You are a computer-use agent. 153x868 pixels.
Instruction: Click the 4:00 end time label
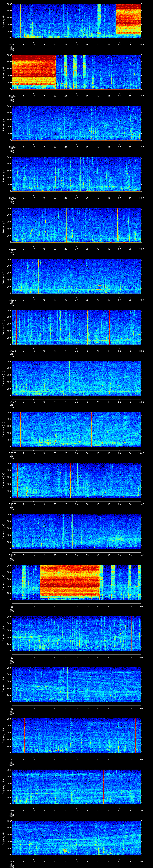141,147
